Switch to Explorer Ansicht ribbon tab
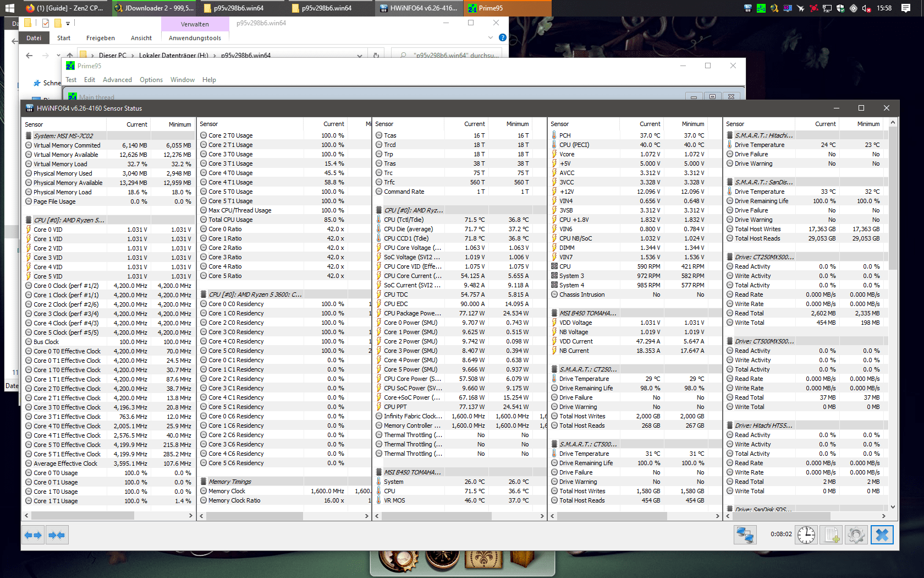This screenshot has height=578, width=924. [141, 38]
